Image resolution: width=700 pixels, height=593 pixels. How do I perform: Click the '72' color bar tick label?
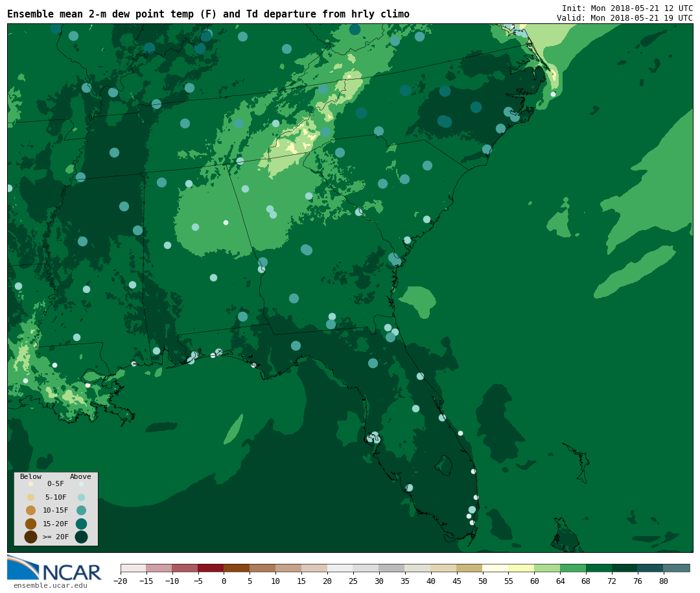612,581
